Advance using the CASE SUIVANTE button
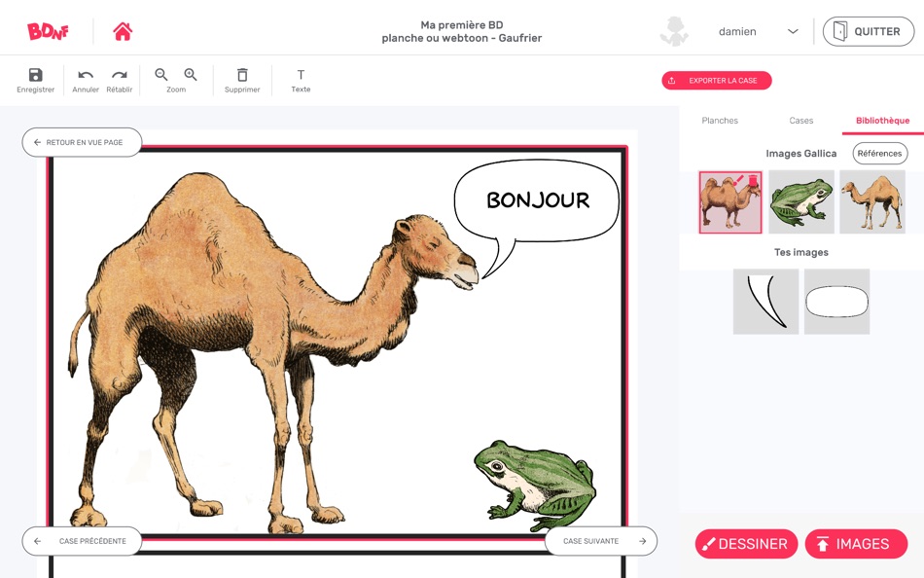Screen dimensions: 924x578 [x=601, y=541]
